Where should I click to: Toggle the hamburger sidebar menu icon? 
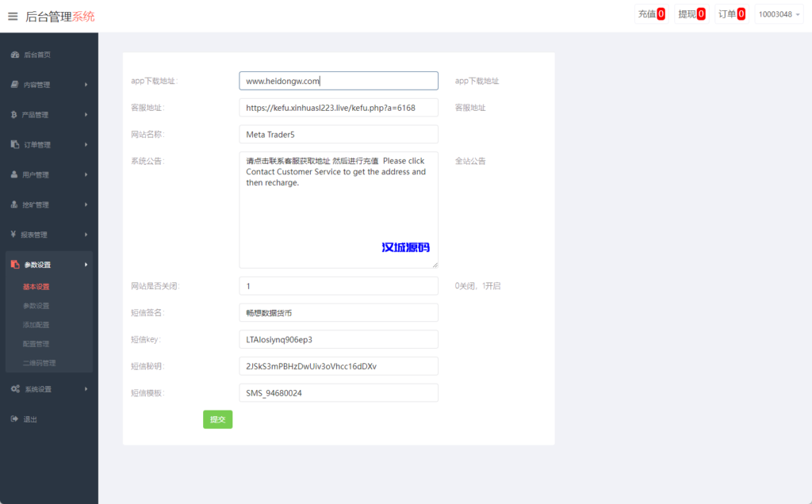pos(13,16)
